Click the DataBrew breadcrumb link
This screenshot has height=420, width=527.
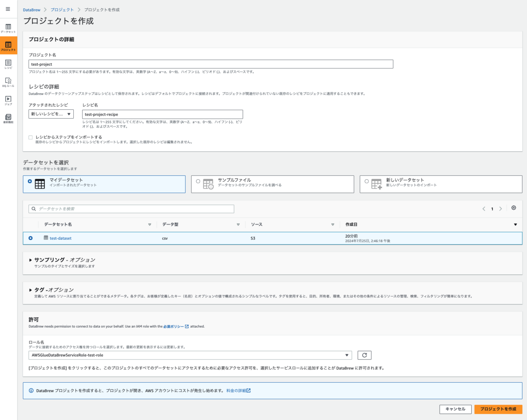32,10
